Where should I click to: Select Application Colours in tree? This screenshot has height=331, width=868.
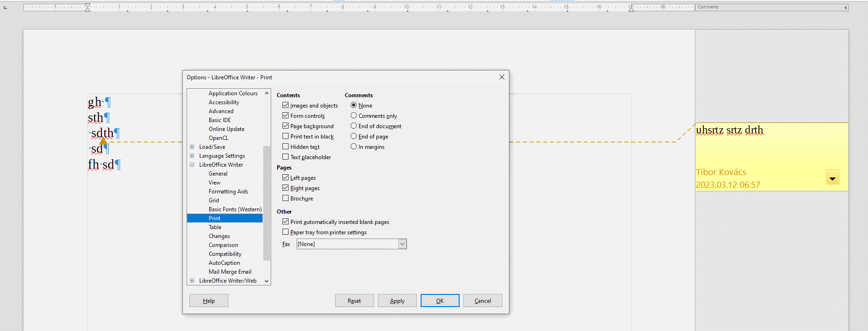tap(233, 93)
